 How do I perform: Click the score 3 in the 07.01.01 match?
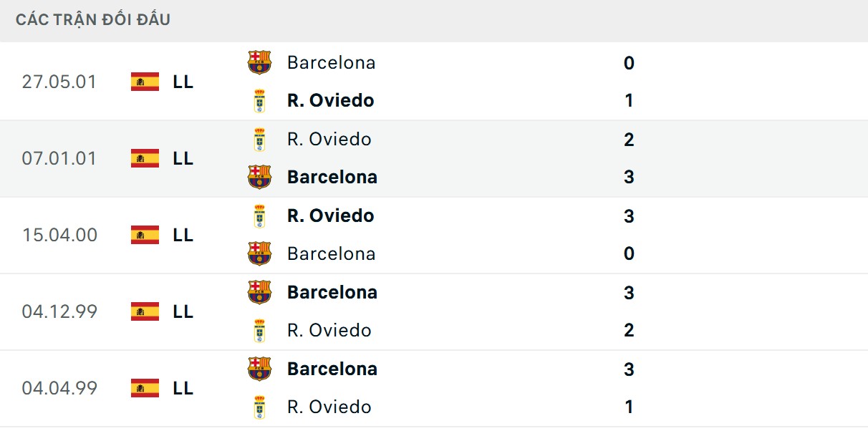tap(630, 176)
